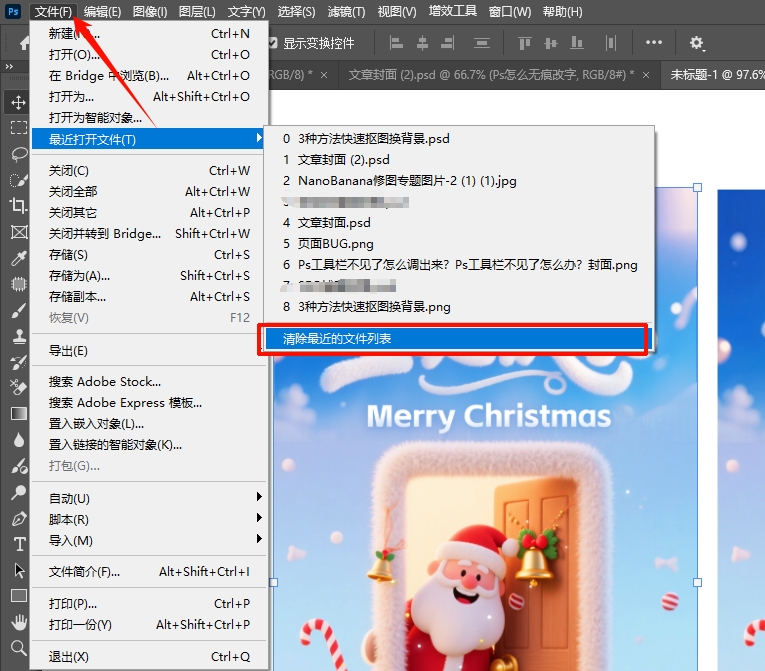
Task: Click the gear settings icon in options bar
Action: [697, 43]
